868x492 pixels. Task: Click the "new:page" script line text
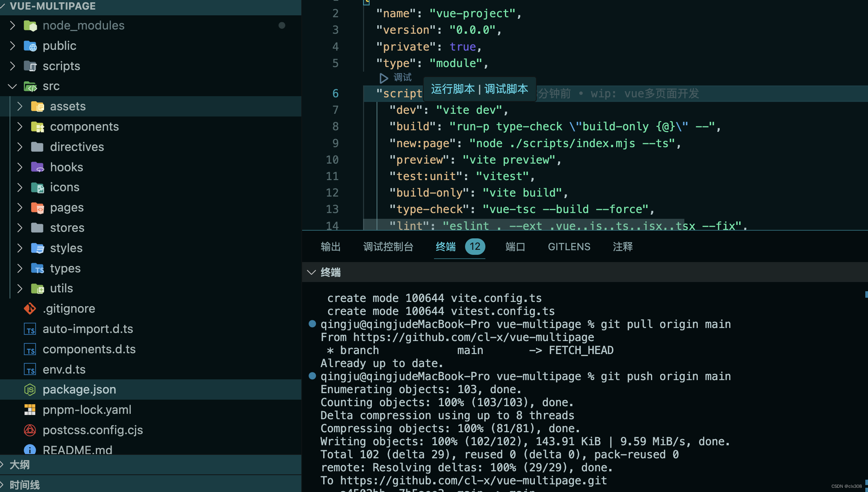click(x=535, y=144)
